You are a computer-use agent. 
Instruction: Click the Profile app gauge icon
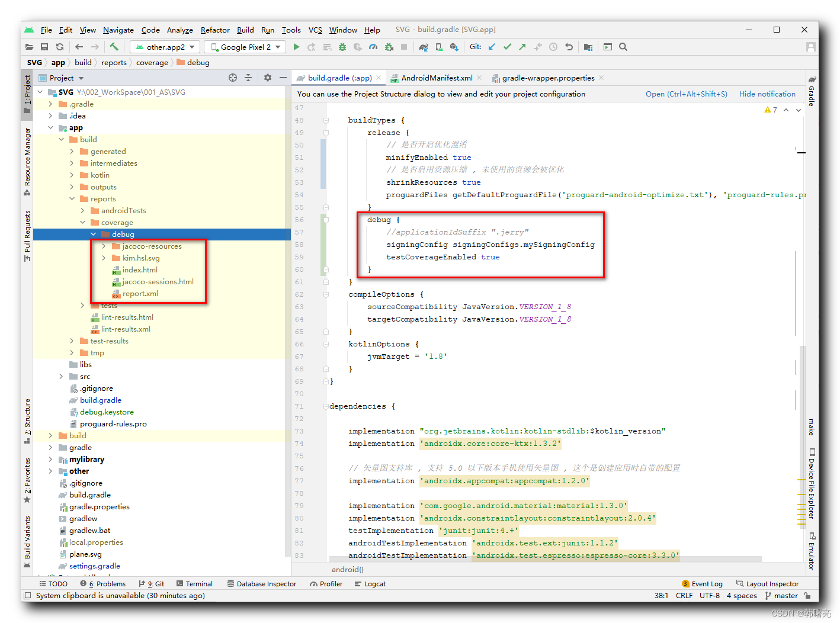click(373, 47)
